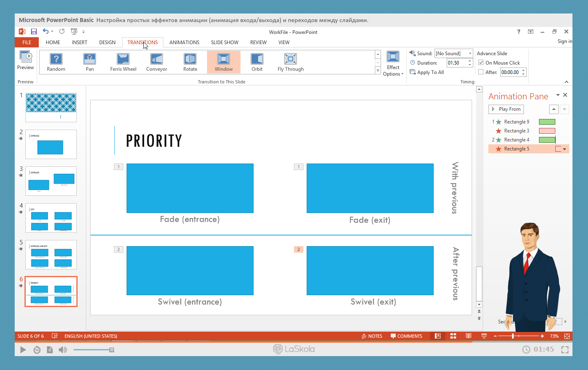
Task: Switch to Slide Sorter view in status bar
Action: (453, 336)
